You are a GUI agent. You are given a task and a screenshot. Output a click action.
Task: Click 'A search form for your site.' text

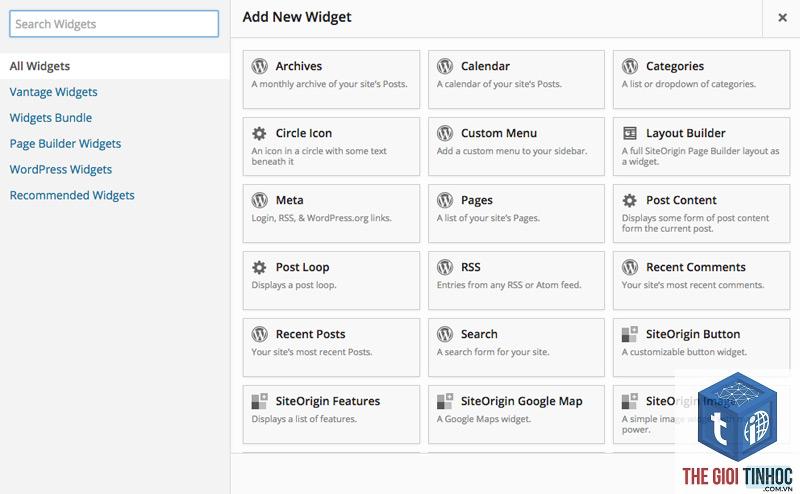493,352
